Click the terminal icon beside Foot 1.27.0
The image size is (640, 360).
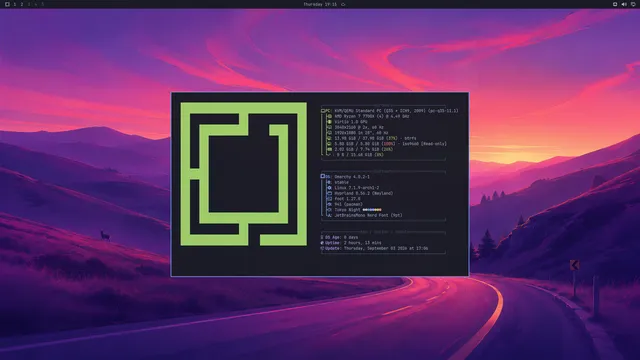329,199
